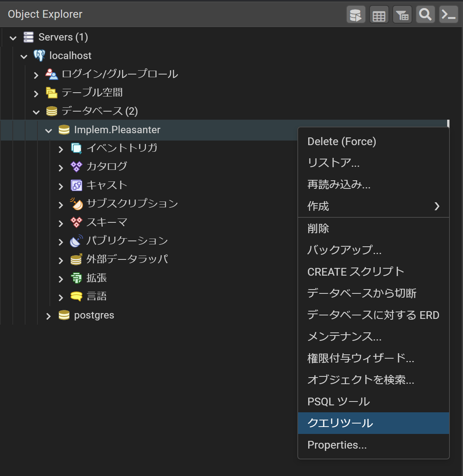
Task: Expand the postgres database node
Action: point(48,316)
